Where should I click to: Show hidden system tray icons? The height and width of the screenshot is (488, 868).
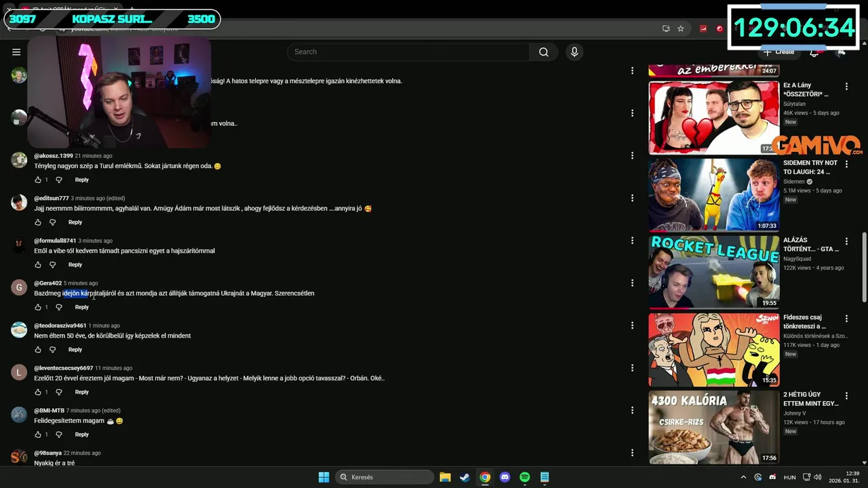click(x=743, y=477)
